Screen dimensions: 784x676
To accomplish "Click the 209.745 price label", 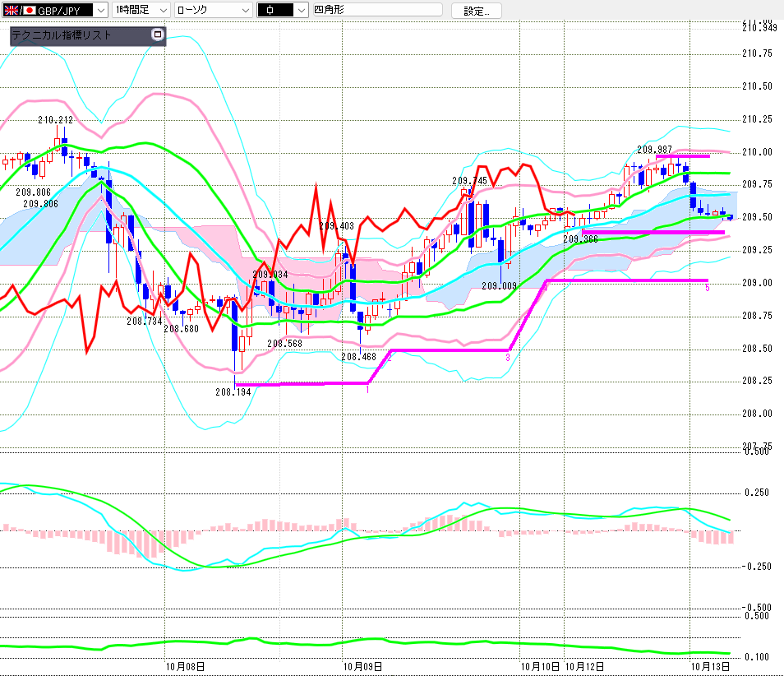I will (469, 181).
